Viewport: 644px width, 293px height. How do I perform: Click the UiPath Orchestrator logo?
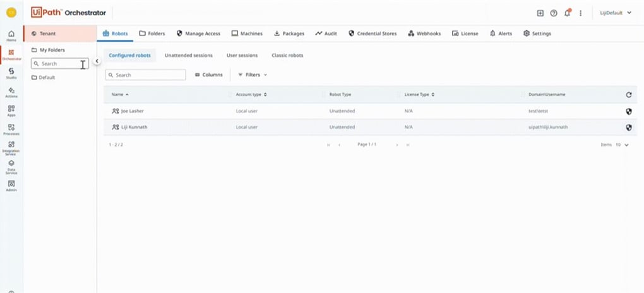(x=69, y=13)
